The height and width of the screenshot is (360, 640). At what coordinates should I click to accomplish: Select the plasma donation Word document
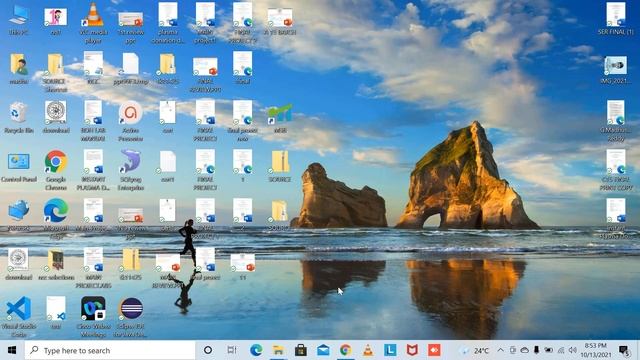[168, 22]
